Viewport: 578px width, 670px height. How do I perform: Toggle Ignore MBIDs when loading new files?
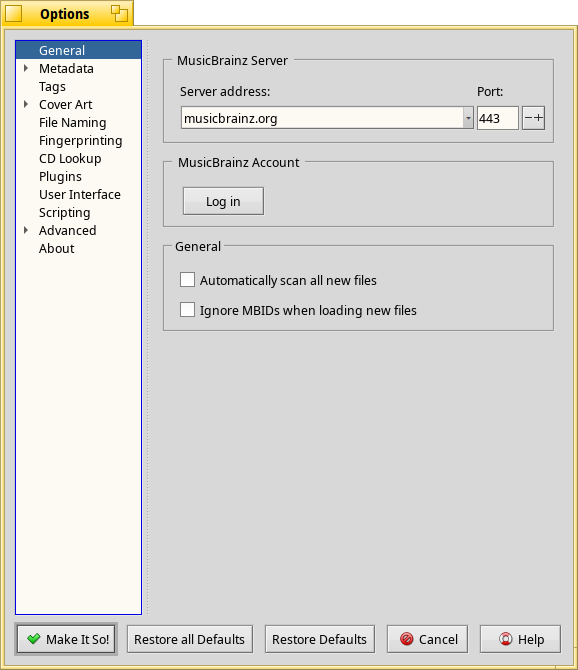187,310
